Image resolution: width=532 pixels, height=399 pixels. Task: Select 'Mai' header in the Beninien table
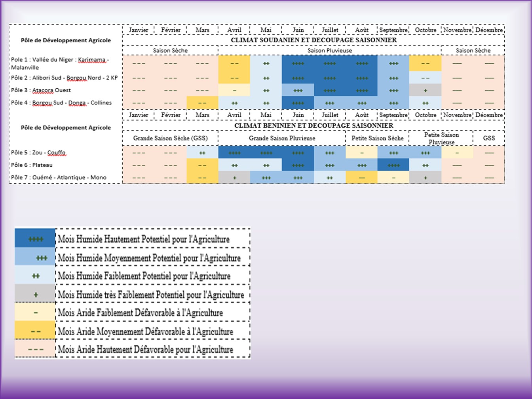[266, 115]
